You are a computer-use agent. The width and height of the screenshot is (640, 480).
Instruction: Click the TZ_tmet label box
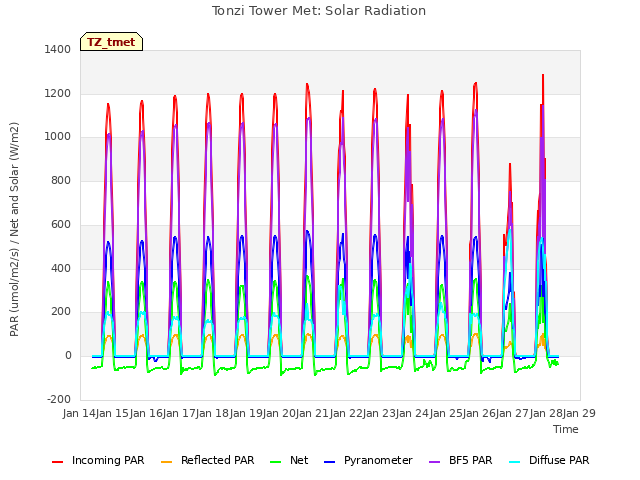(x=111, y=42)
